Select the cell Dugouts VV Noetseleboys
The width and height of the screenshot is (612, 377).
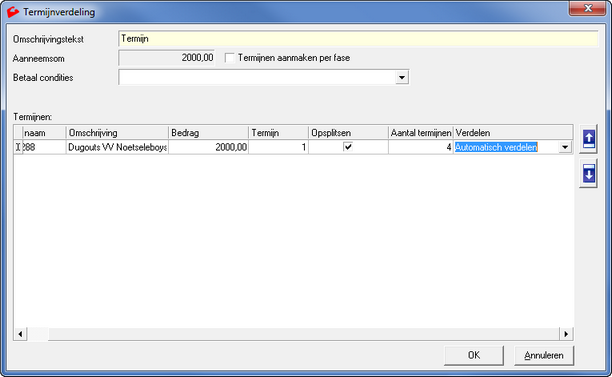[x=117, y=147]
